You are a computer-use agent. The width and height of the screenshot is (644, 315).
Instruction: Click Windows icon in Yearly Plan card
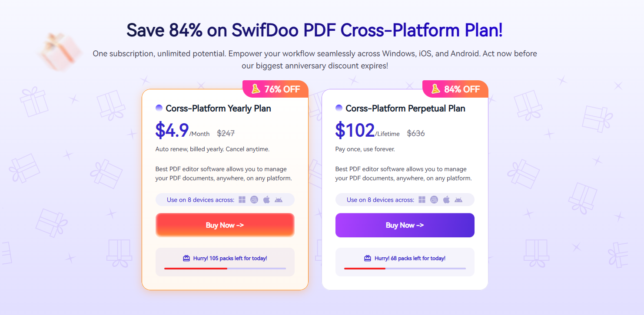point(242,200)
